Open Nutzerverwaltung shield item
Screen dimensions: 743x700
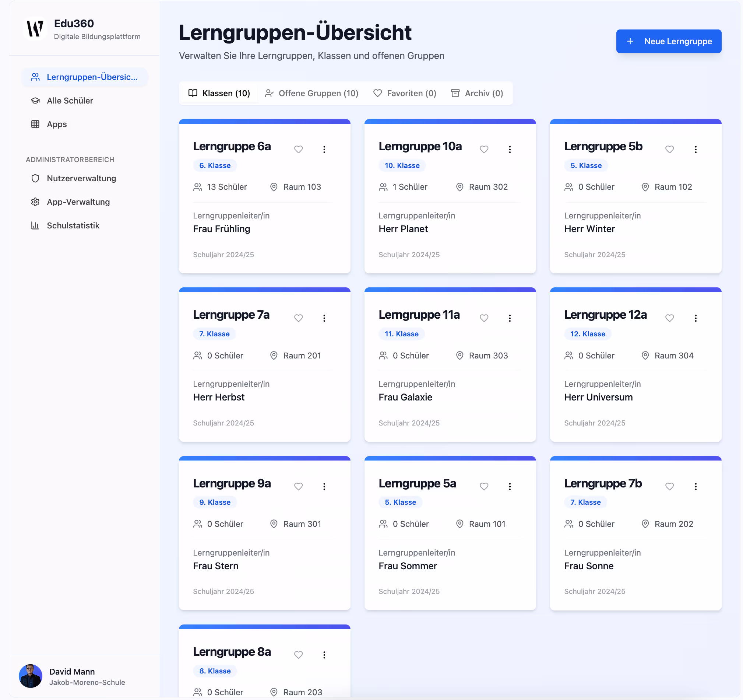(x=81, y=178)
